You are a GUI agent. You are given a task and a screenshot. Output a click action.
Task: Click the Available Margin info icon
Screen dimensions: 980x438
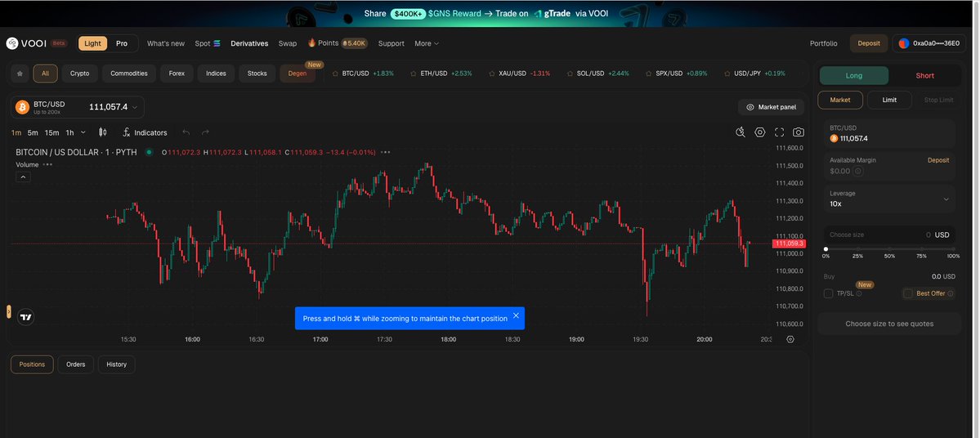pos(857,172)
